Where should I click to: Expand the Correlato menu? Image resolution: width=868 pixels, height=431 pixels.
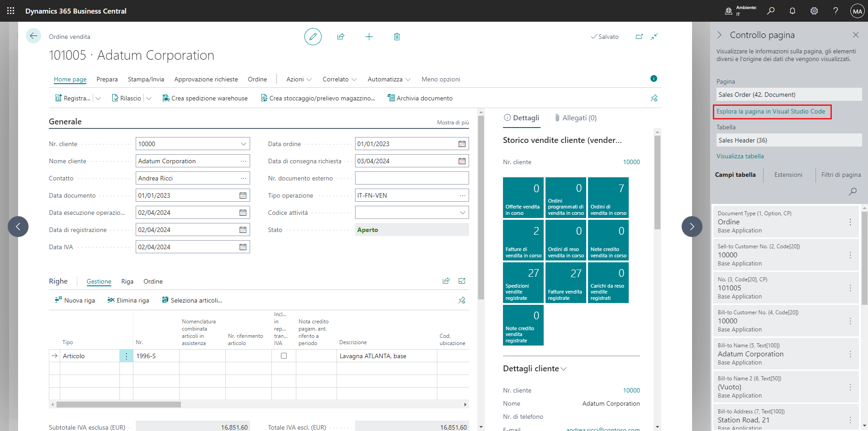pyautogui.click(x=340, y=79)
